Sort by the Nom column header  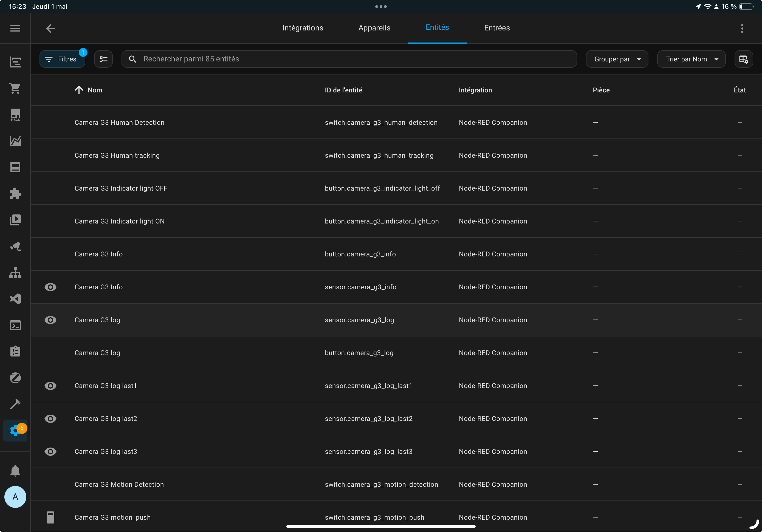point(95,90)
